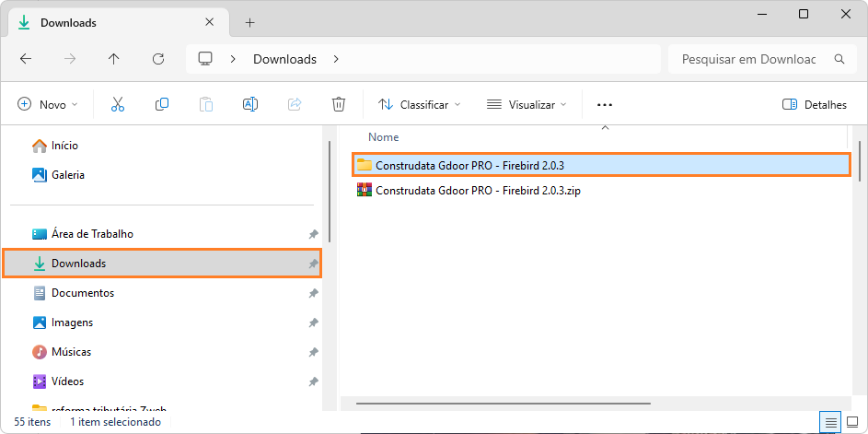Viewport: 868px width, 434px height.
Task: Close the Downloads tab
Action: (209, 23)
